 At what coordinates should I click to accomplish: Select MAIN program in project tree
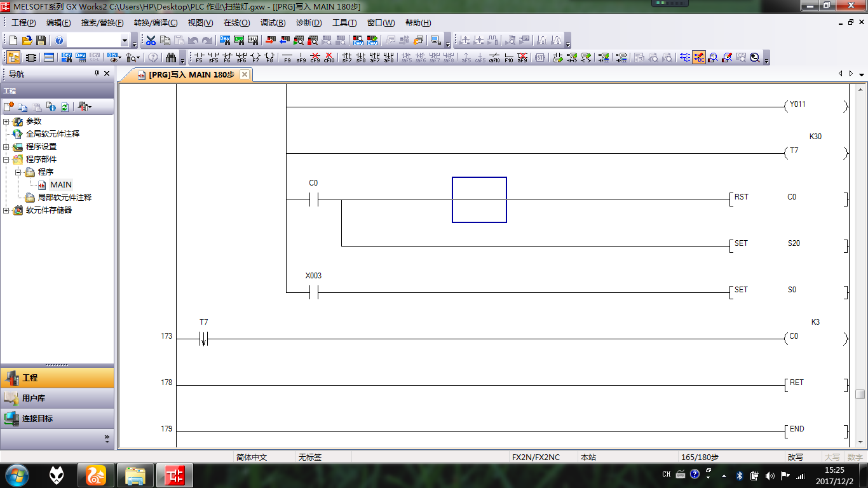(x=61, y=185)
